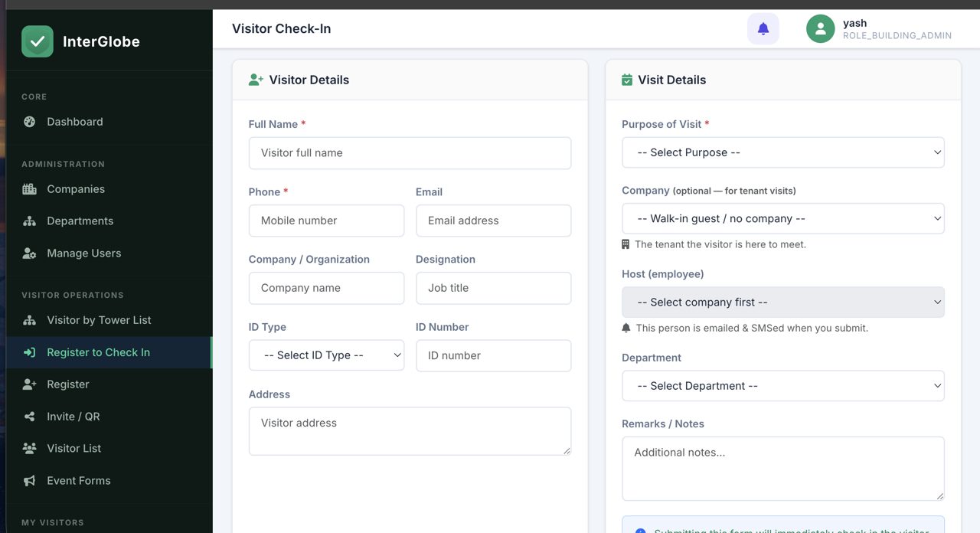Click the Email address field
The width and height of the screenshot is (980, 533).
[493, 221]
